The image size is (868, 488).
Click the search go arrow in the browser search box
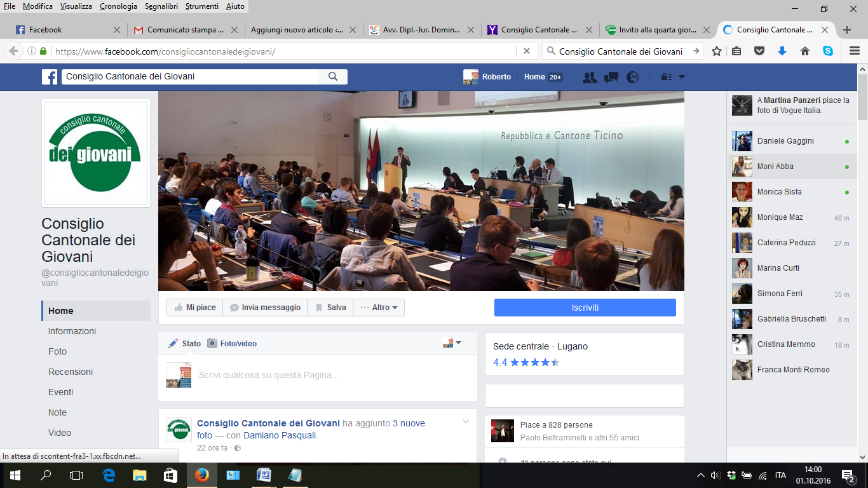pyautogui.click(x=696, y=51)
